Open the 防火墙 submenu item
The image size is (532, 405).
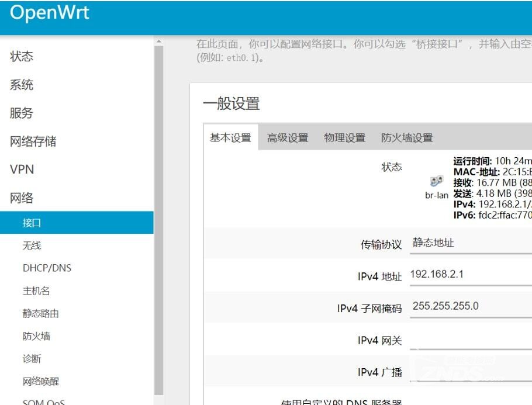(x=36, y=336)
